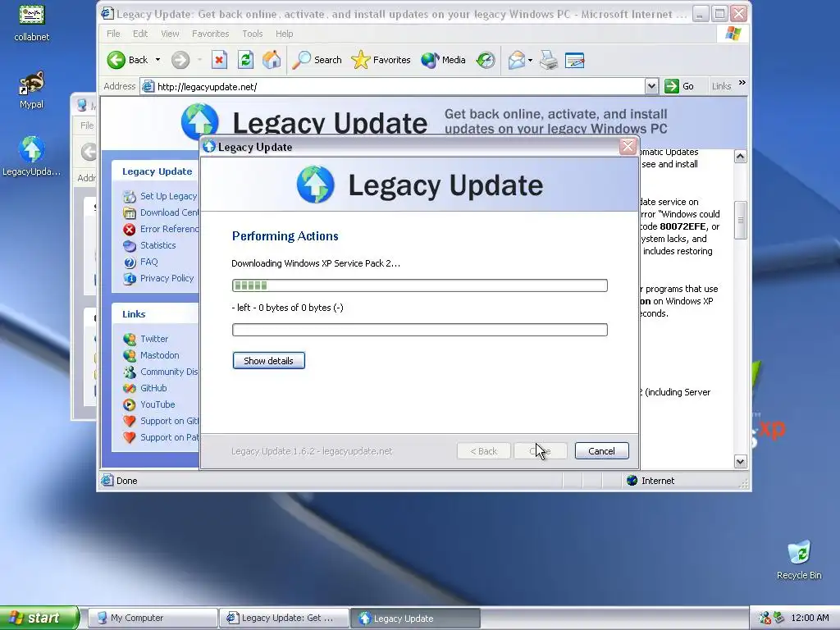Screen dimensions: 840x630
Task: Click the Mail icon in toolbar
Action: pyautogui.click(x=517, y=60)
